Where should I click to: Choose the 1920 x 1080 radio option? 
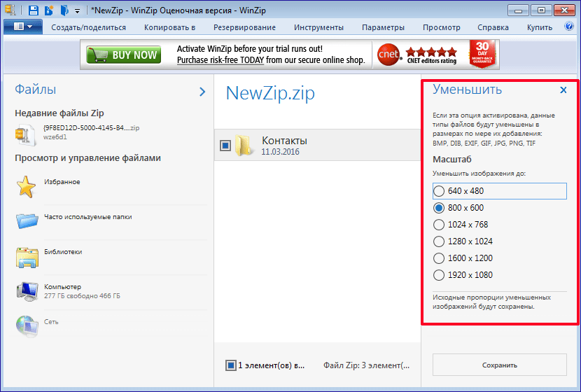click(439, 275)
